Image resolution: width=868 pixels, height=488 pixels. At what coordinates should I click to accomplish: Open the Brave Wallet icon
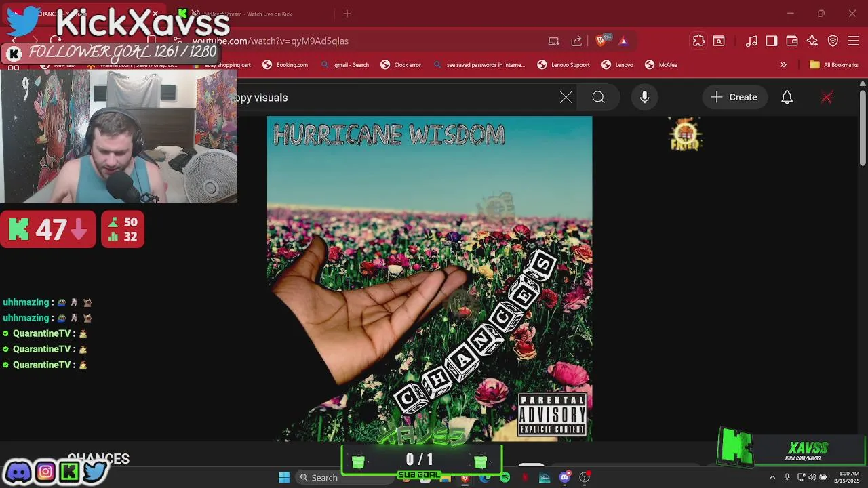pyautogui.click(x=792, y=41)
